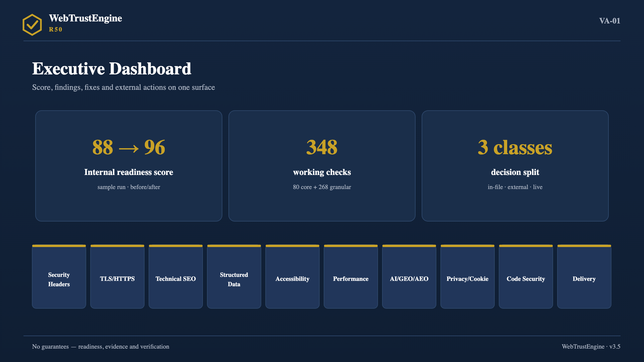
Task: Click the 'decision split' label
Action: coord(515,172)
